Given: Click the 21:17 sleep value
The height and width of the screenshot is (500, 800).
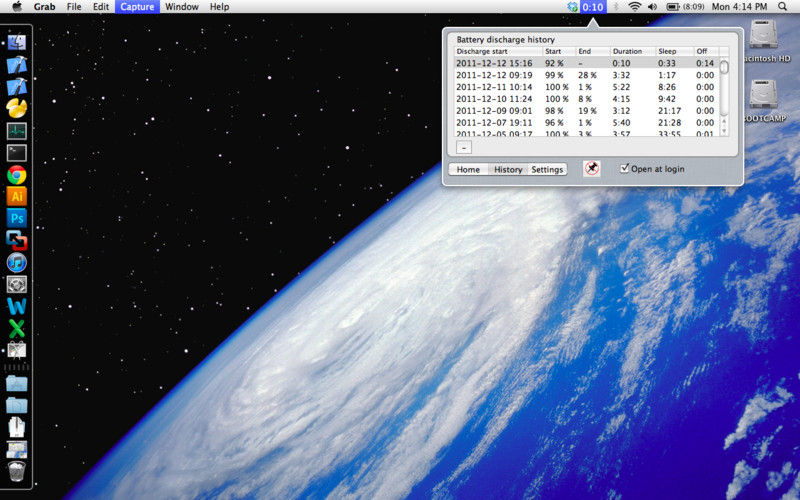Looking at the screenshot, I should click(669, 111).
